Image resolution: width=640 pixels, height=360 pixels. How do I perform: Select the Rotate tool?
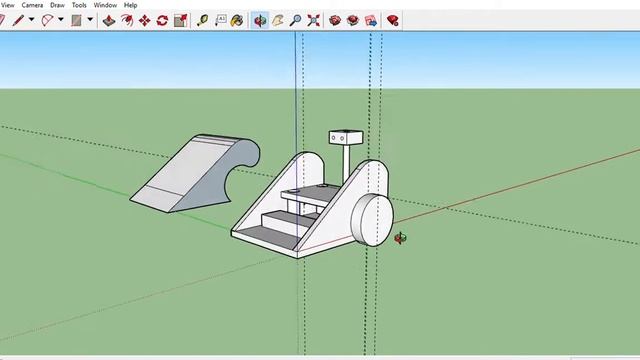tap(162, 20)
